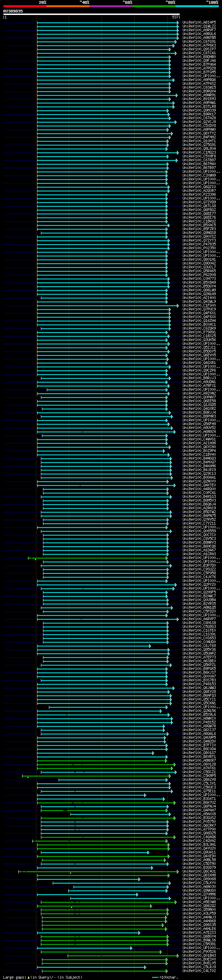
Task: Open entry UniRef100_Q01BA3
Action: (199, 955)
